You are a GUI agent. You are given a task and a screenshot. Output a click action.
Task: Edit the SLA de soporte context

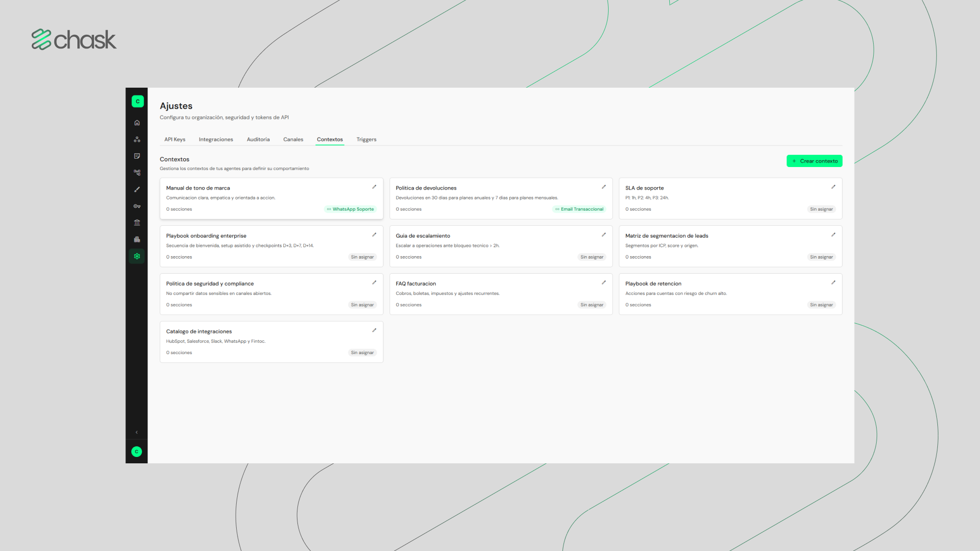pos(833,187)
